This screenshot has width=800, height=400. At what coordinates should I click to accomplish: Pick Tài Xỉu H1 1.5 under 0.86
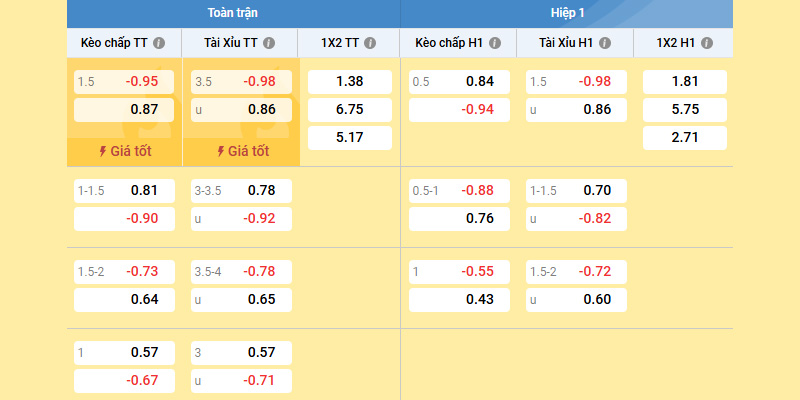(x=577, y=110)
